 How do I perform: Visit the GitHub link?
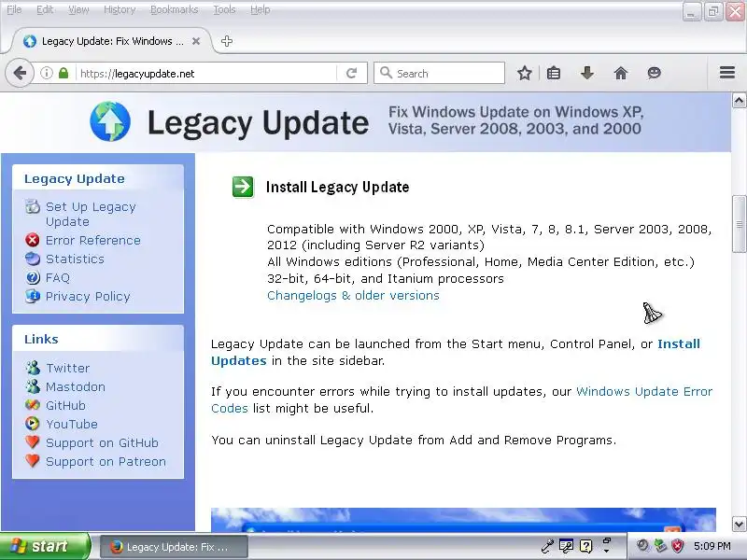point(65,405)
